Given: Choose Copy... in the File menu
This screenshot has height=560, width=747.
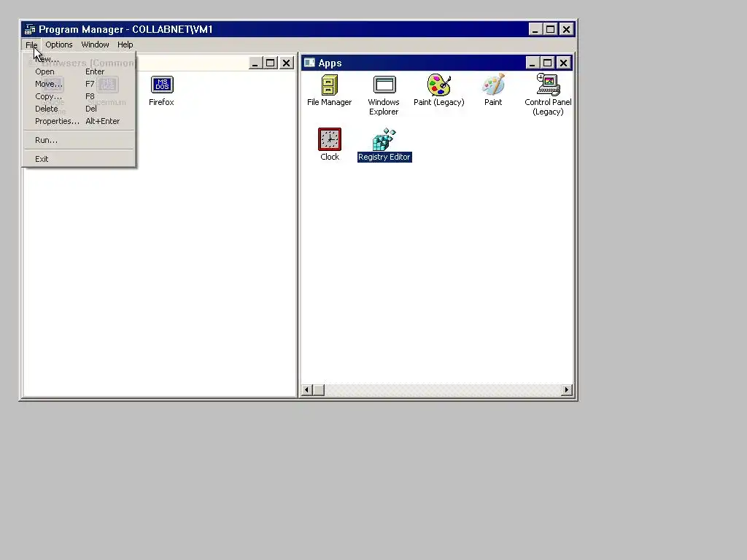Looking at the screenshot, I should [79, 96].
